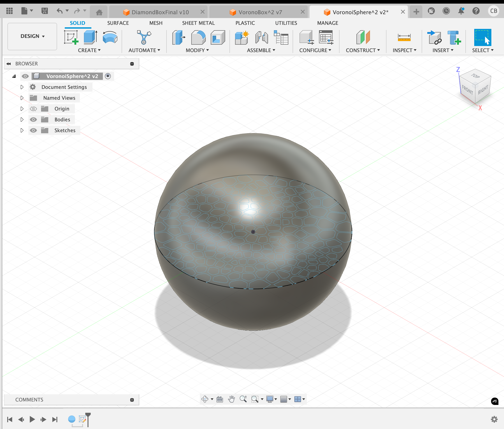This screenshot has width=504, height=429.
Task: Select the Revolve tool icon
Action: tap(110, 37)
